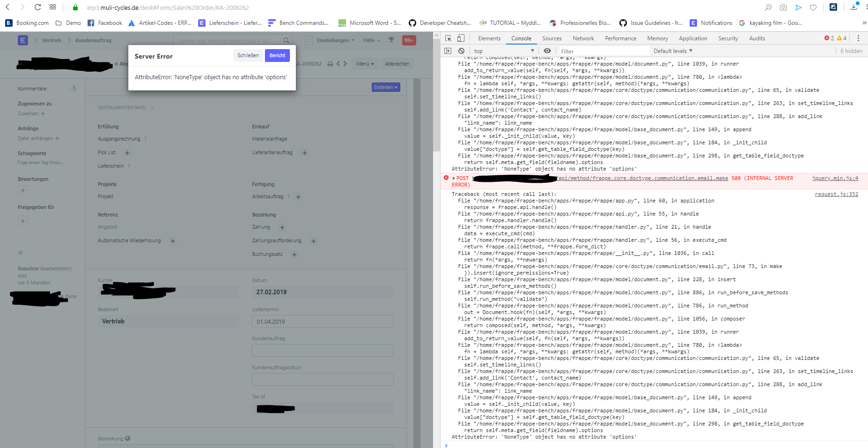Image resolution: width=868 pixels, height=448 pixels.
Task: Toggle the device toolbar in DevTools
Action: pyautogui.click(x=461, y=38)
